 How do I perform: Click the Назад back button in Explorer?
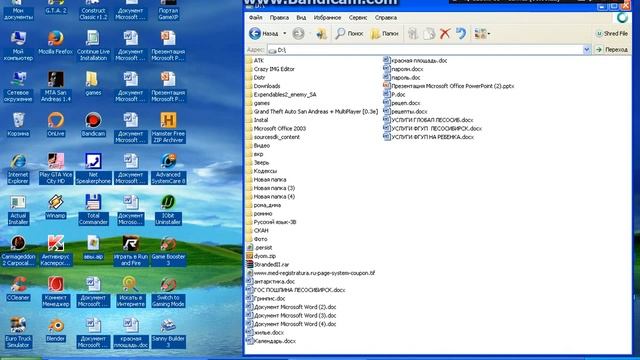(x=264, y=33)
